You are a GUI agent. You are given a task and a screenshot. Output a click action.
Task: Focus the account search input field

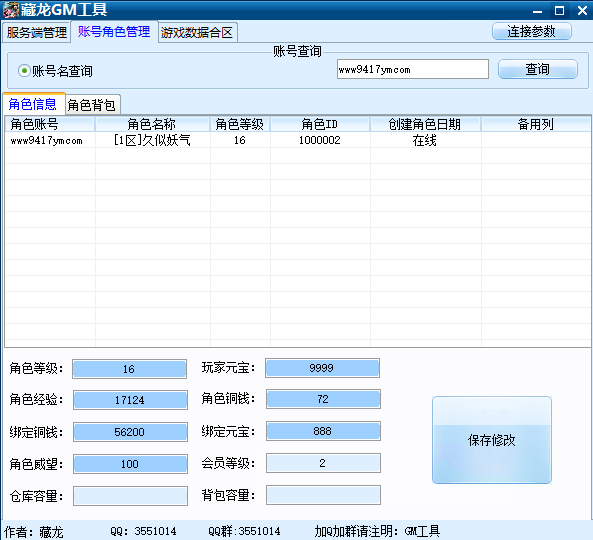(413, 69)
